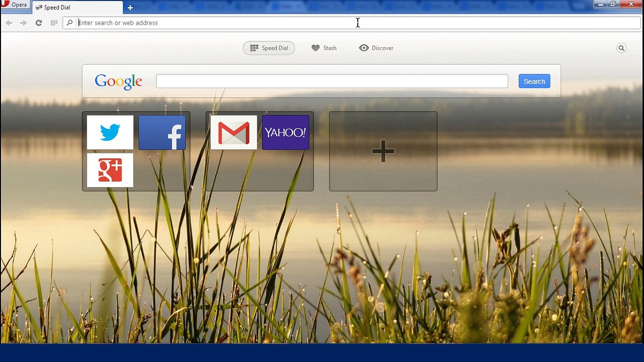Open the Twitter speed dial tile
The width and height of the screenshot is (644, 362).
110,132
